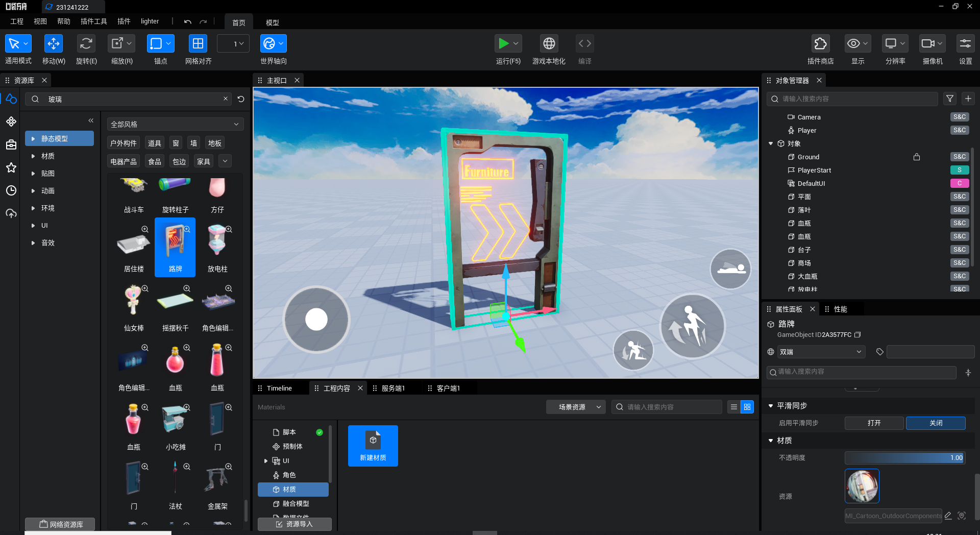Click the undo arrow
980x535 pixels.
click(x=188, y=21)
